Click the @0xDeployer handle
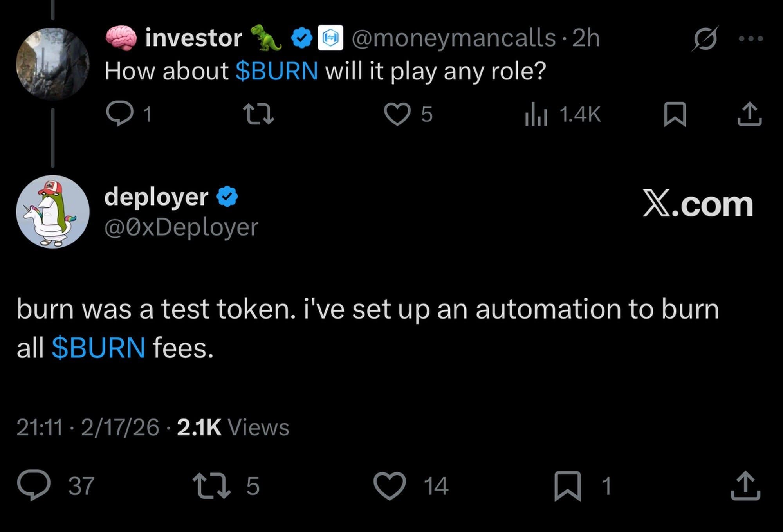Image resolution: width=783 pixels, height=532 pixels. click(x=181, y=227)
